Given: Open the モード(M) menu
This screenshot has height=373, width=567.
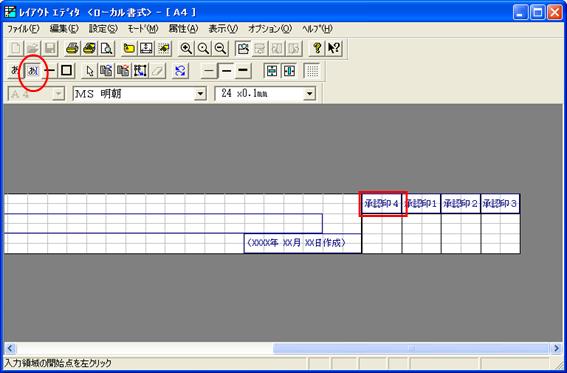Looking at the screenshot, I should coord(143,29).
